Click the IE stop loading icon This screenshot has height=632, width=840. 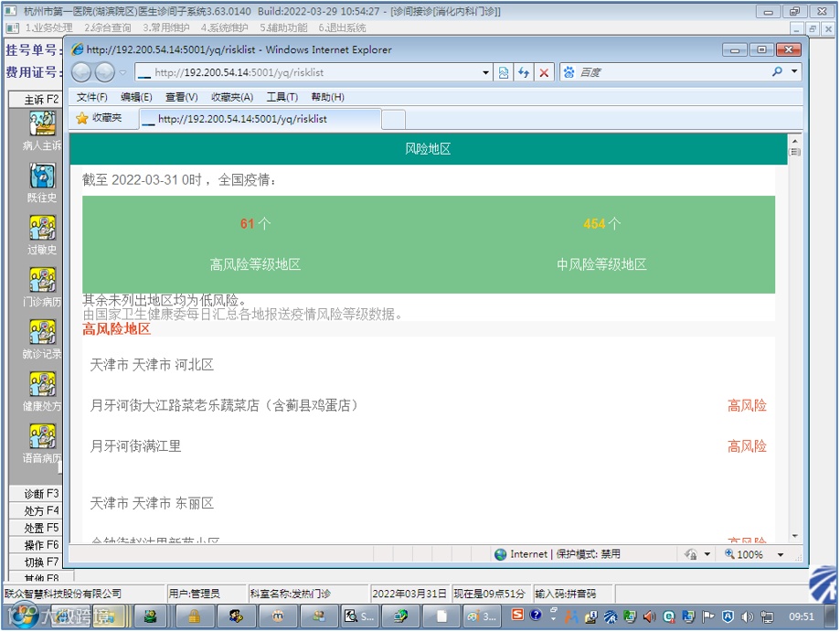click(x=544, y=72)
